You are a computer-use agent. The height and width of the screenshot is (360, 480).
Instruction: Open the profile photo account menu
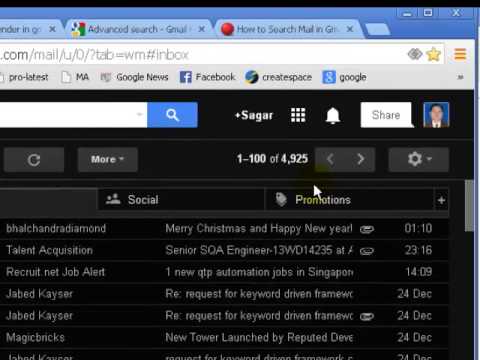point(436,115)
